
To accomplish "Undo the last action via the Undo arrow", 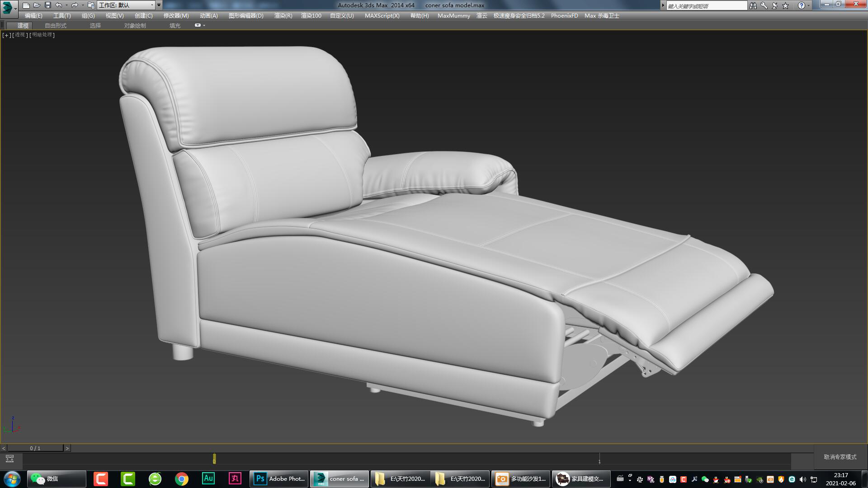I will click(58, 5).
